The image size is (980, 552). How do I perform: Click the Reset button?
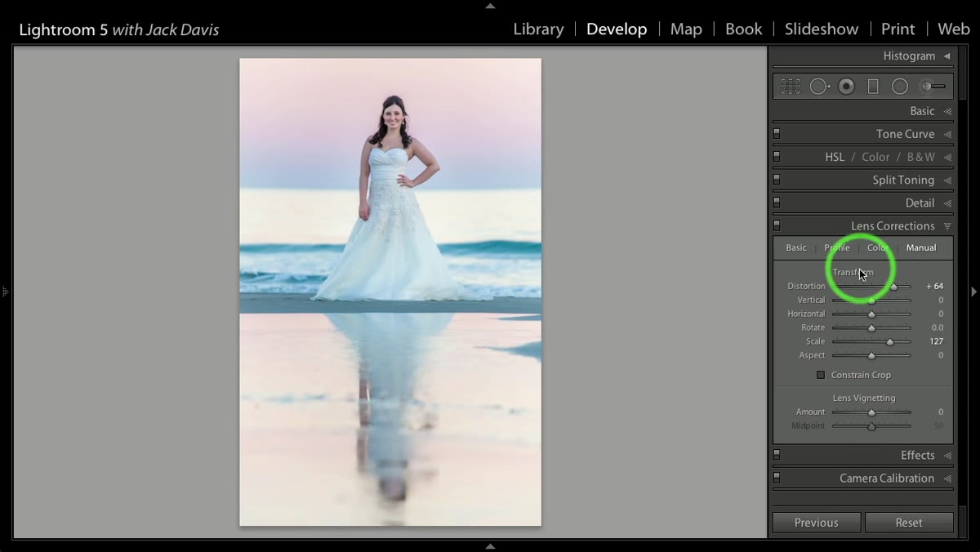[909, 523]
